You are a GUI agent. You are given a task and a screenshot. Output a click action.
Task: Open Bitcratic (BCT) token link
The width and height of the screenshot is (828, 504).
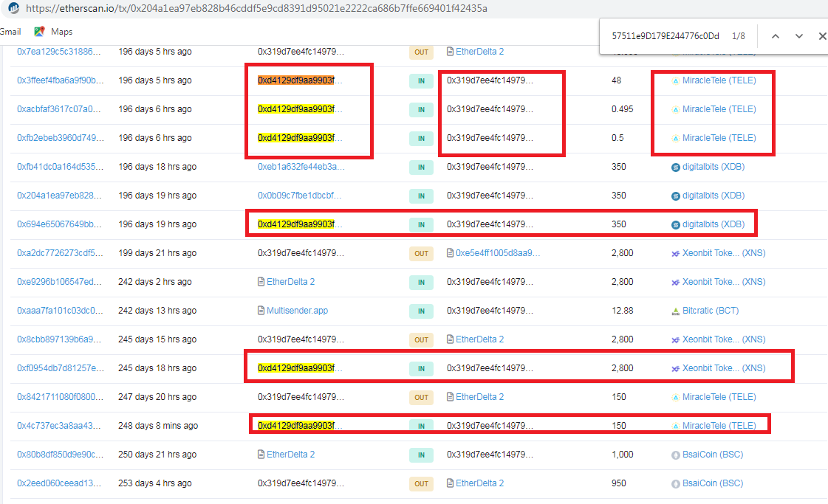point(711,311)
